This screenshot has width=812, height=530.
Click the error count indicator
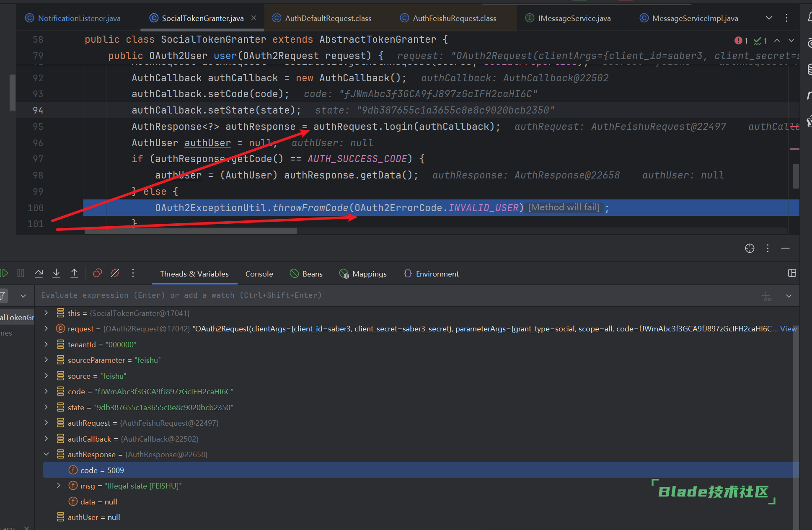(741, 41)
